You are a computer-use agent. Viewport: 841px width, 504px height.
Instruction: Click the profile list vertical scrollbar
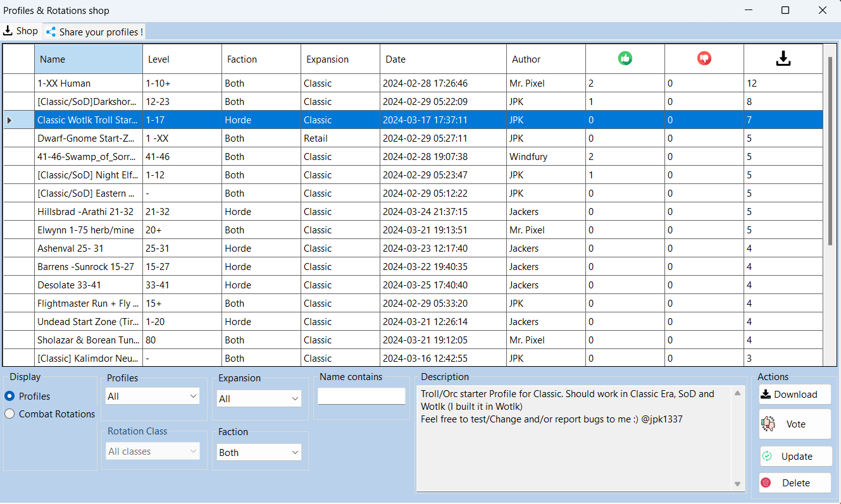[x=830, y=152]
